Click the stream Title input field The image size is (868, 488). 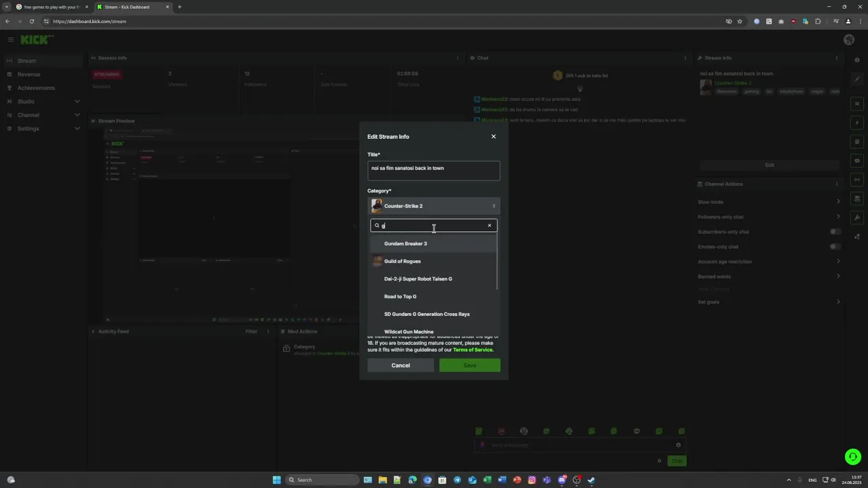coord(434,170)
